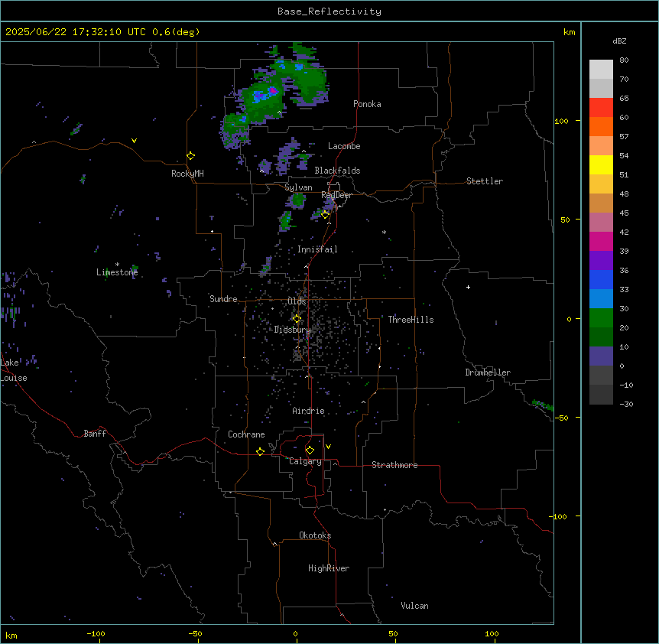Click the Lacombe city label
Viewport: 659px width, 644px height.
[344, 146]
